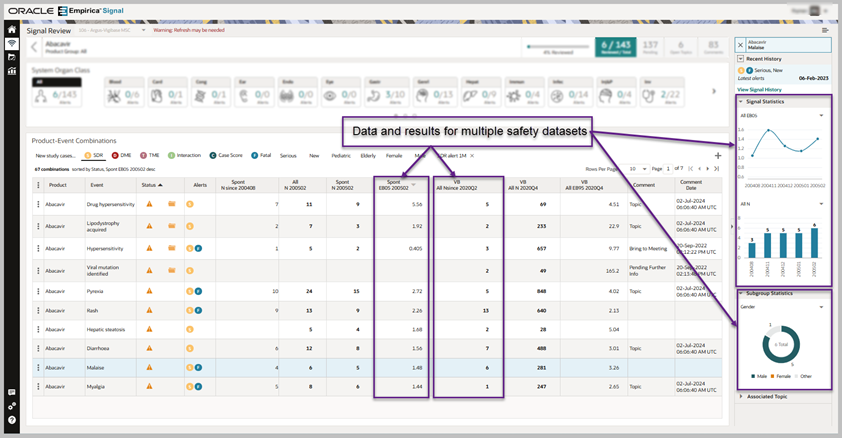Screen dimensions: 842x438
Task: Open the row menu for Malaise
Action: (38, 368)
